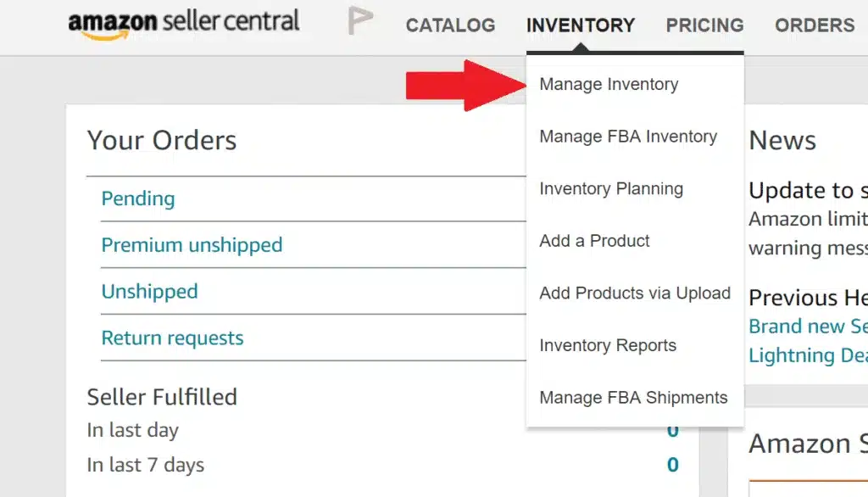Choose Inventory Planning from the menu

611,188
